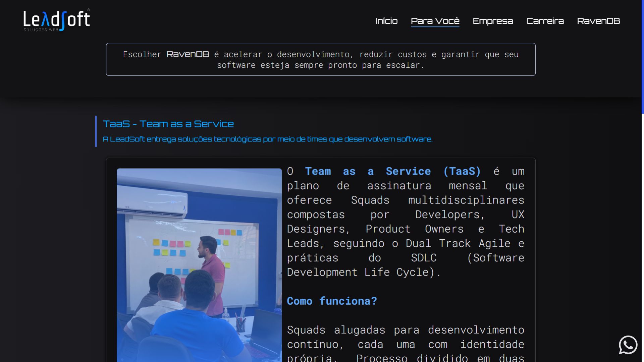Click the 'TaaS - Team as a Service' heading

click(168, 124)
